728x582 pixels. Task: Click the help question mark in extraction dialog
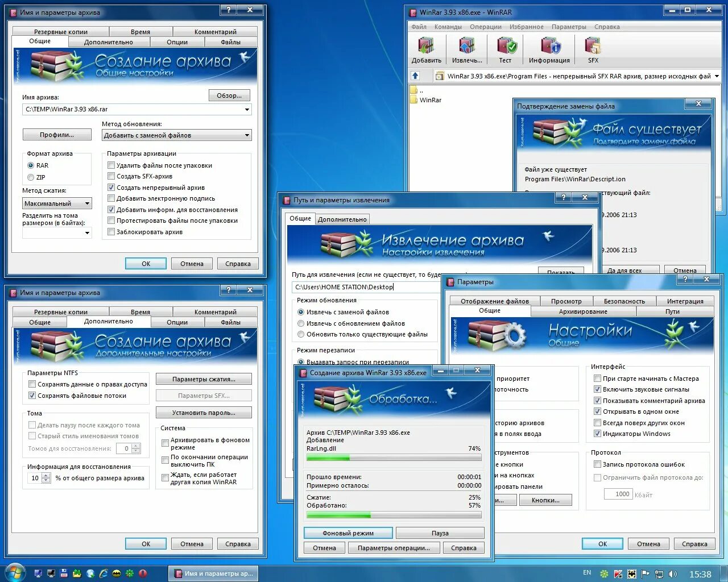tap(563, 197)
